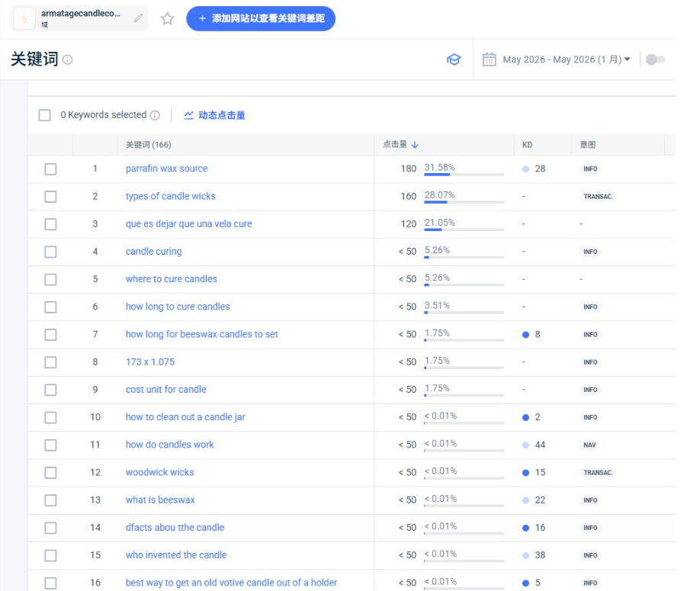Viewport: 700px width, 591px height.
Task: Open the candle curing keyword link
Action: [x=153, y=252]
